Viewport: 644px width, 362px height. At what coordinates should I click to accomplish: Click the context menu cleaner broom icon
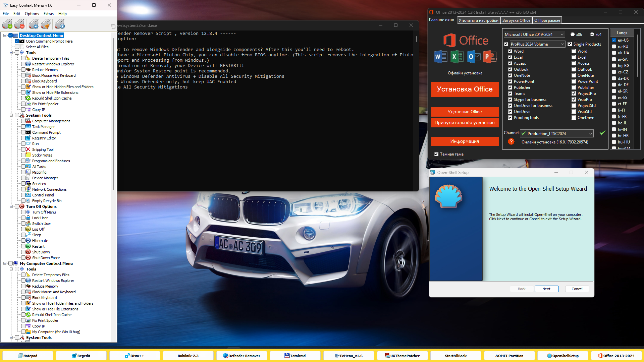46,24
